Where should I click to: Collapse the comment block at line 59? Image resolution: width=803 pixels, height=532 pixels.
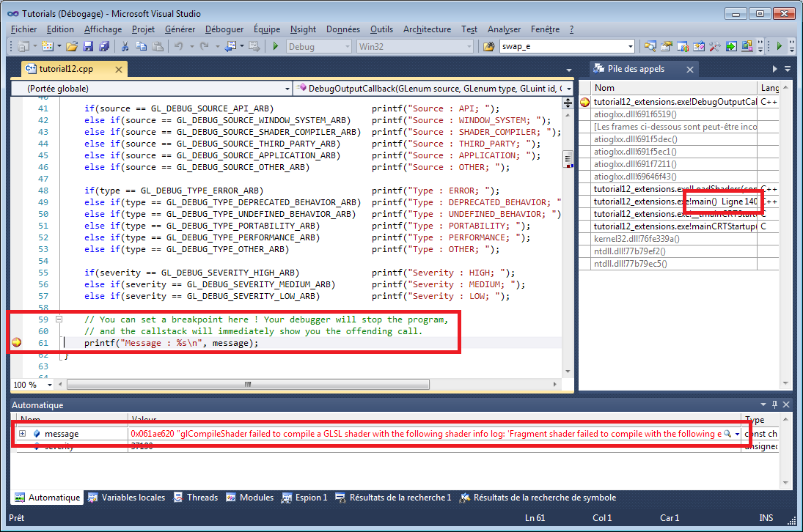click(x=59, y=319)
